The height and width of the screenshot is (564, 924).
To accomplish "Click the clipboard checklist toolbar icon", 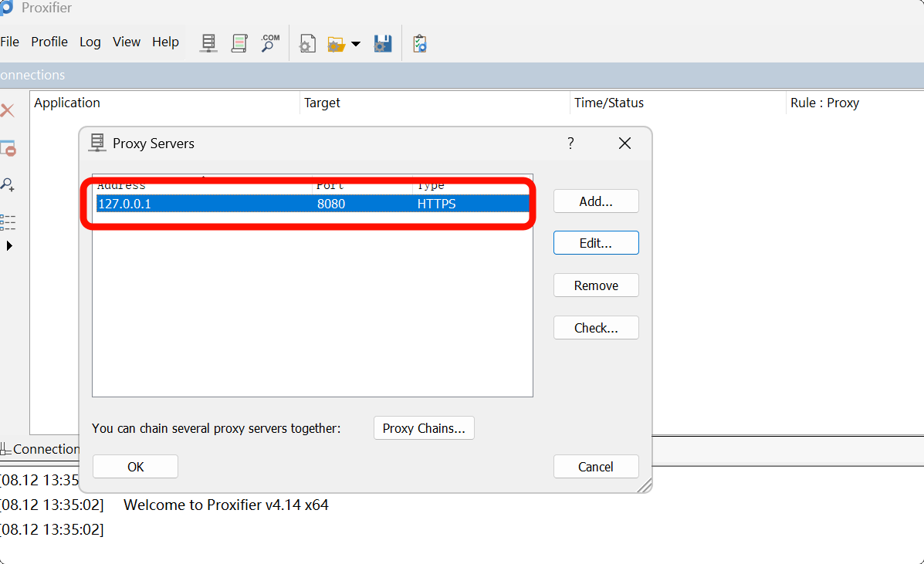I will [419, 43].
